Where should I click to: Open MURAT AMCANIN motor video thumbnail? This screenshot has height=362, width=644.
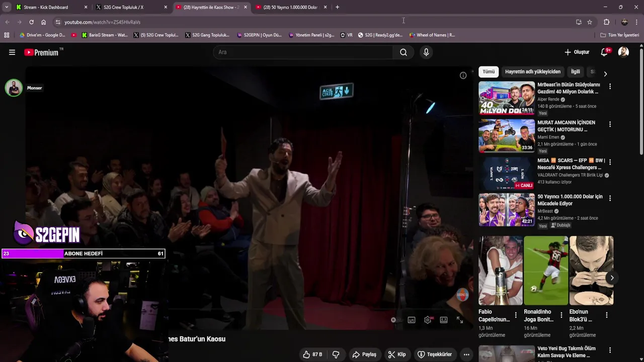click(507, 136)
